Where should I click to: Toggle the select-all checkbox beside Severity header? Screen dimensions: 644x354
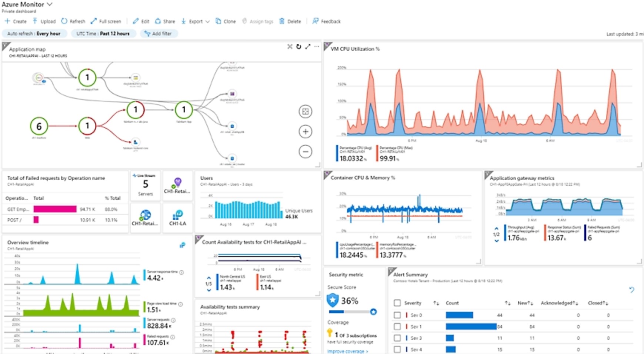point(397,303)
